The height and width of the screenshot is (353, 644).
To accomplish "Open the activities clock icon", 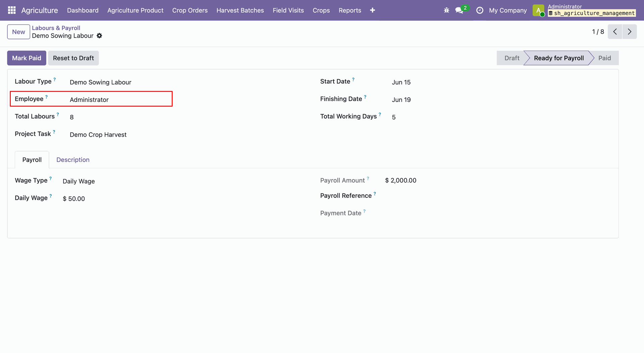I will point(480,10).
